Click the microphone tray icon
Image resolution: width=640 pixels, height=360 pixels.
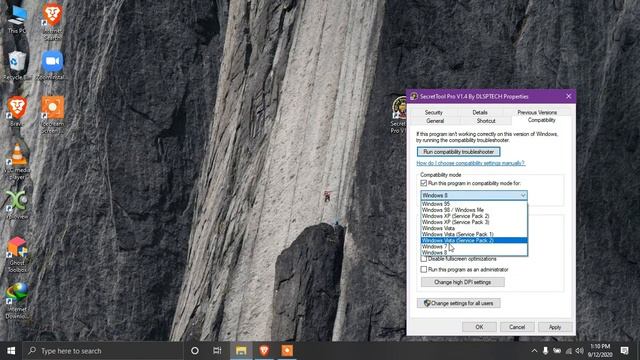tap(545, 351)
